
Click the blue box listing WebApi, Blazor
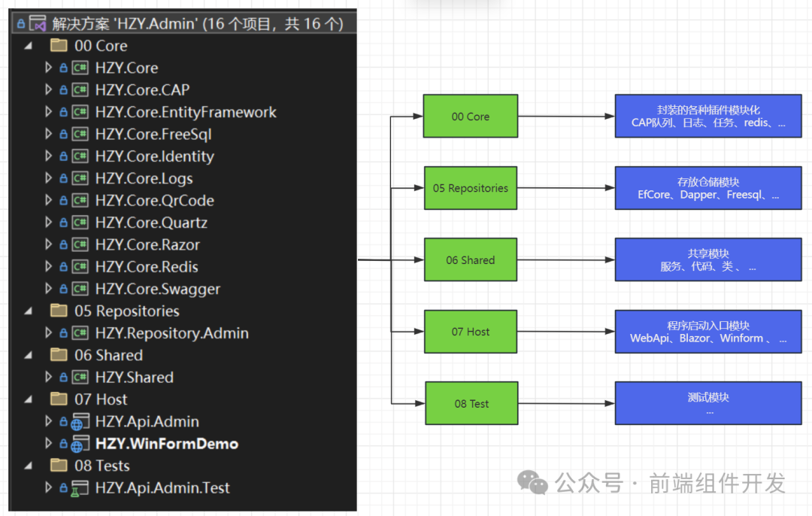tap(708, 332)
